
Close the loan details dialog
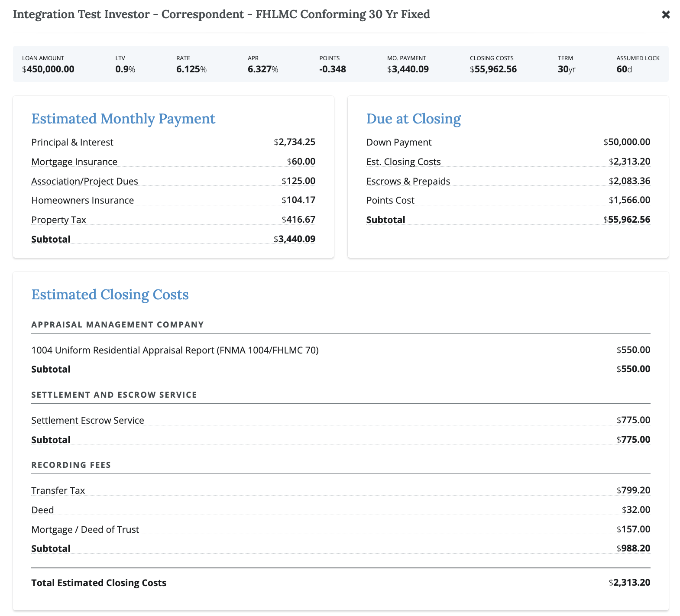coord(666,15)
